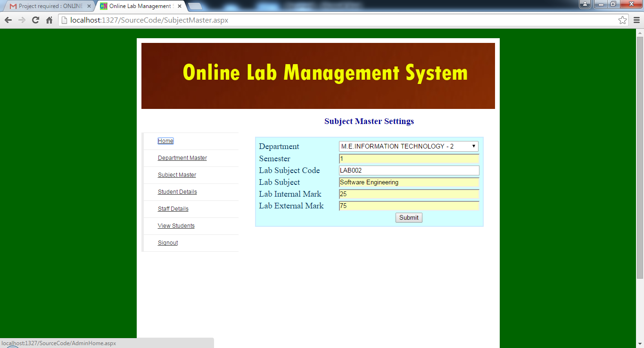Click the browser home icon
Image resolution: width=644 pixels, height=348 pixels.
tap(49, 20)
